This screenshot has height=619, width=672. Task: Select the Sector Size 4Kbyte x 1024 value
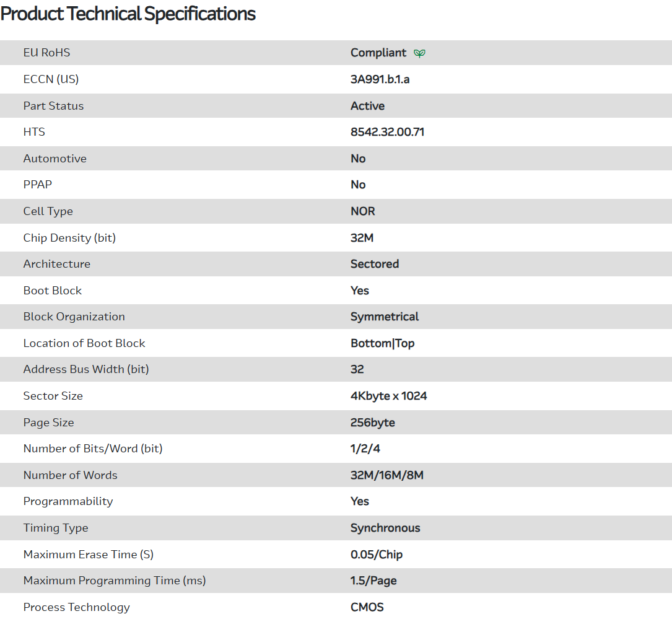pyautogui.click(x=388, y=396)
